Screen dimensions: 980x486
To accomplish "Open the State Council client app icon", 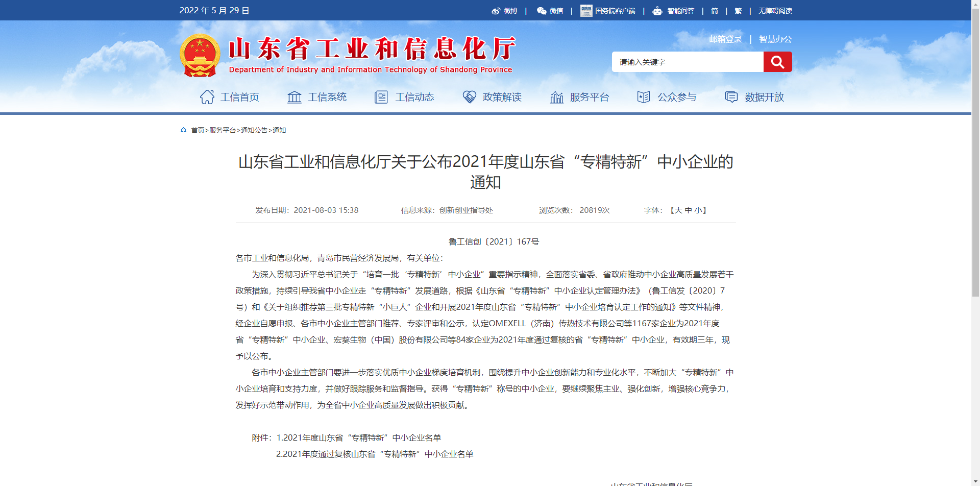I will click(x=586, y=11).
